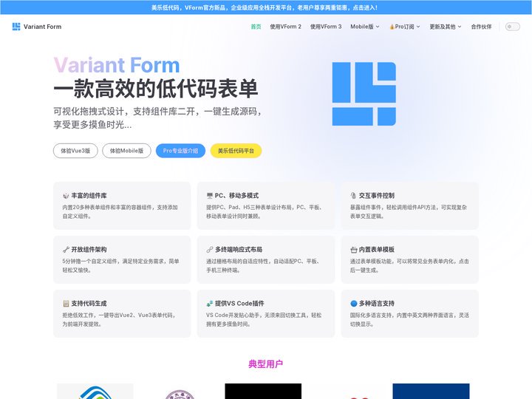Click the link icon beside 多终端响应式布局
The image size is (532, 399).
[210, 250]
